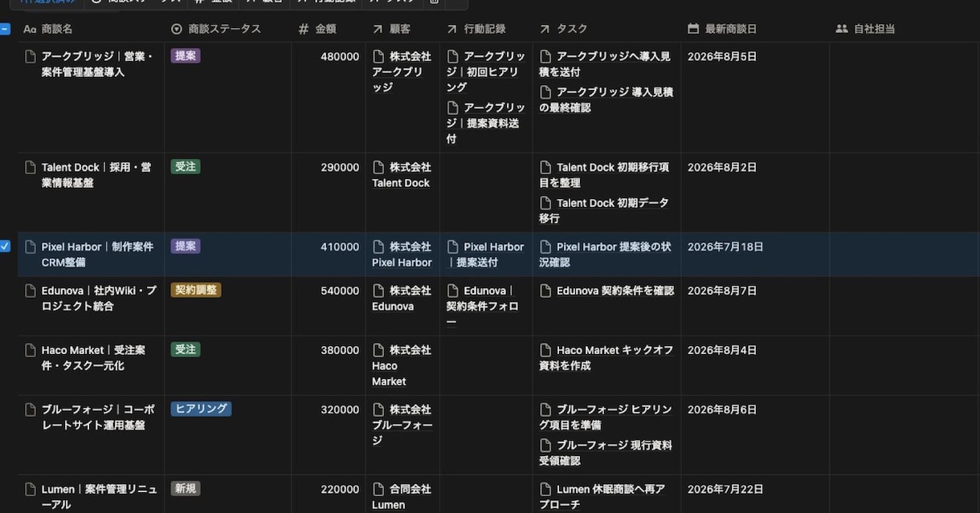The height and width of the screenshot is (513, 980).
Task: Click date cell 2026年7月22日
Action: (755, 494)
